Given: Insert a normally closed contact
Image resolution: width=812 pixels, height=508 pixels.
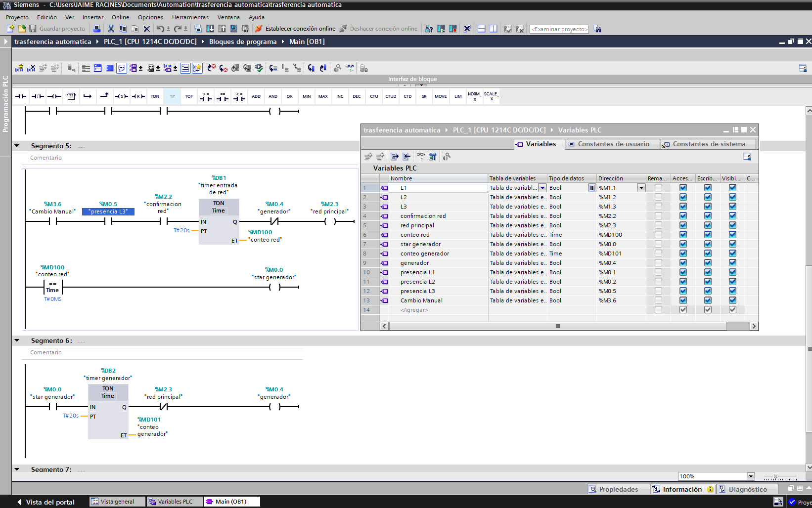Looking at the screenshot, I should (x=38, y=96).
